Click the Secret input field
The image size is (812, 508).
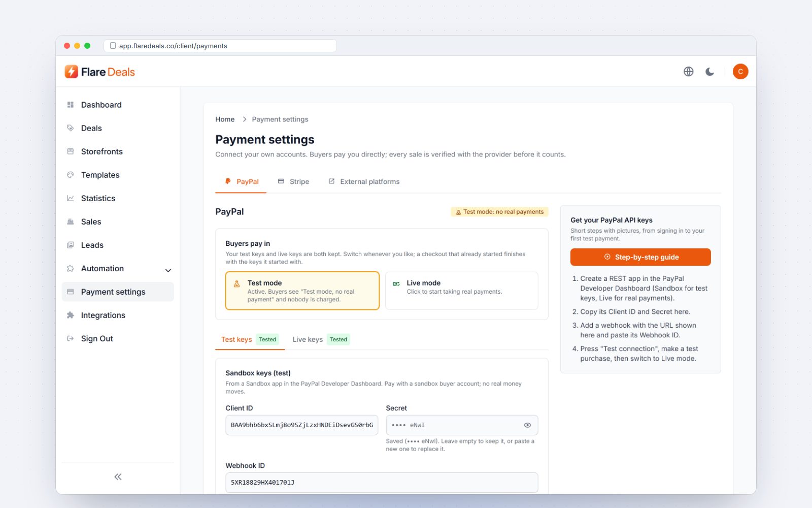point(462,425)
